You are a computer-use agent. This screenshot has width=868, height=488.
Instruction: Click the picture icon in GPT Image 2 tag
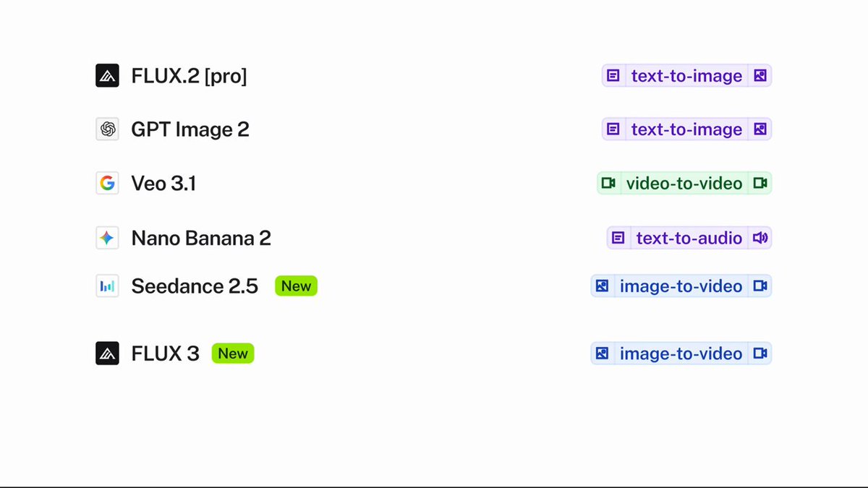point(759,129)
